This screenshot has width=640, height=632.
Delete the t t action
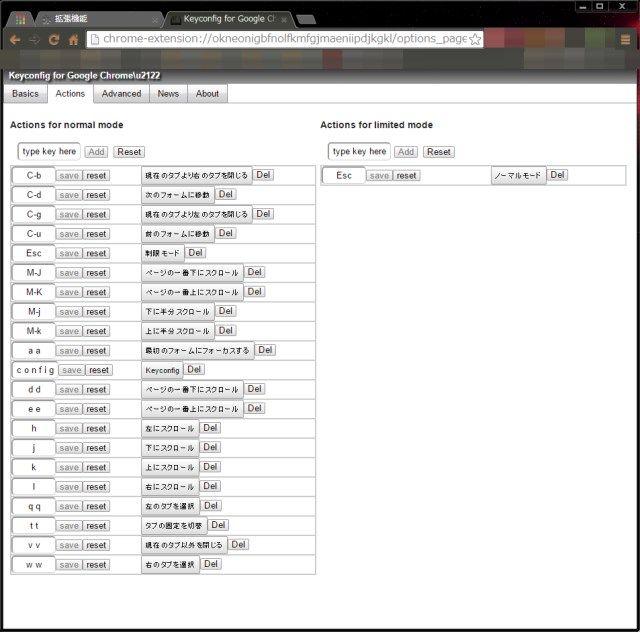pyautogui.click(x=218, y=525)
